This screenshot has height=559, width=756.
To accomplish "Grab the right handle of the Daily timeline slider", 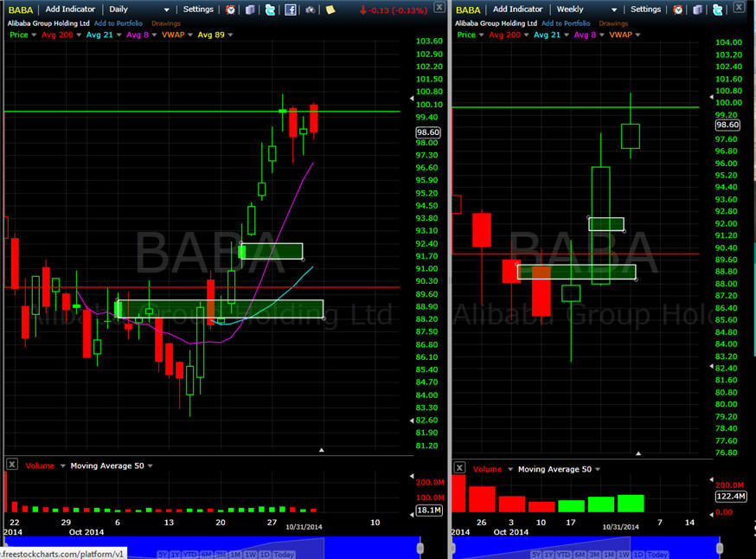I will (420, 549).
